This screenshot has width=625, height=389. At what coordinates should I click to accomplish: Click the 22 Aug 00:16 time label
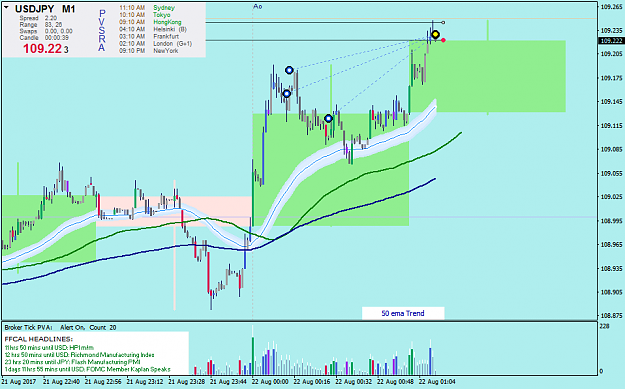click(312, 382)
